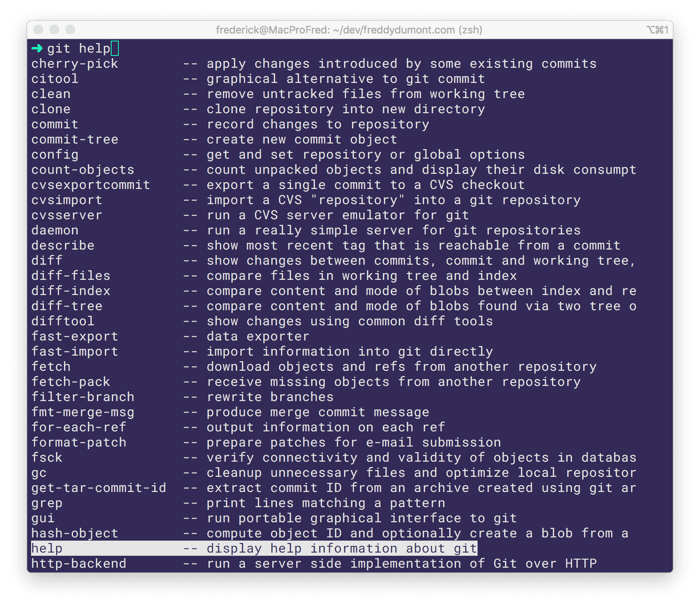
Task: Pick the diff completion entry
Action: point(47,260)
